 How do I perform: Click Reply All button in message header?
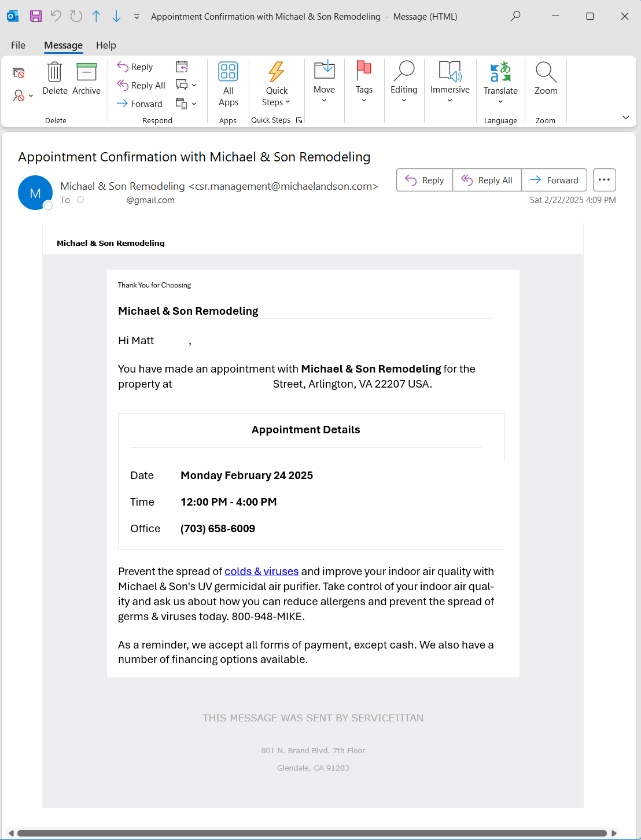(x=487, y=180)
